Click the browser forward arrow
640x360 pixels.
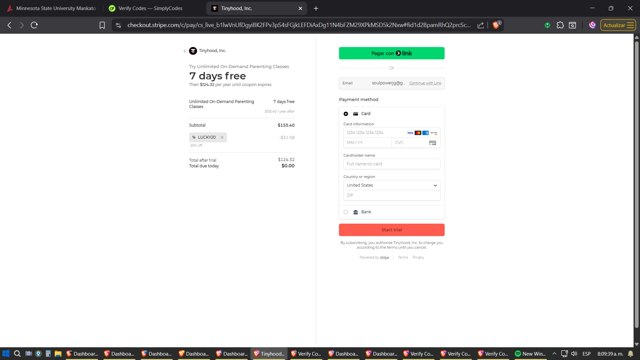point(22,25)
